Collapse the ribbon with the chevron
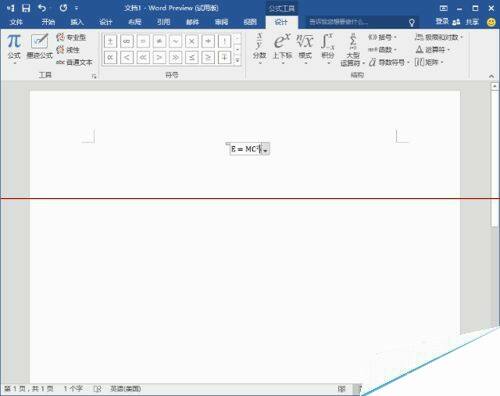This screenshot has width=500, height=396. point(491,76)
